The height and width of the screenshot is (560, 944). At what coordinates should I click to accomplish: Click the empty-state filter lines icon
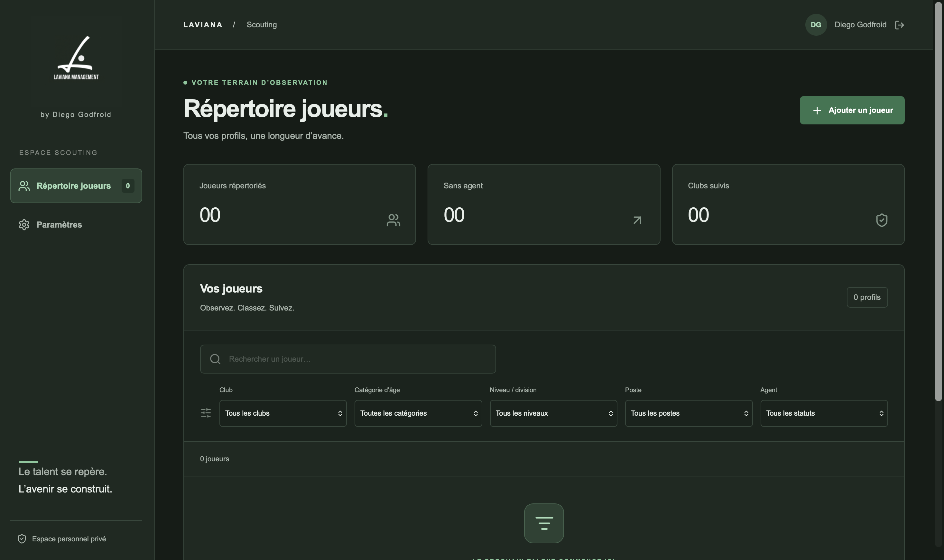pos(544,523)
